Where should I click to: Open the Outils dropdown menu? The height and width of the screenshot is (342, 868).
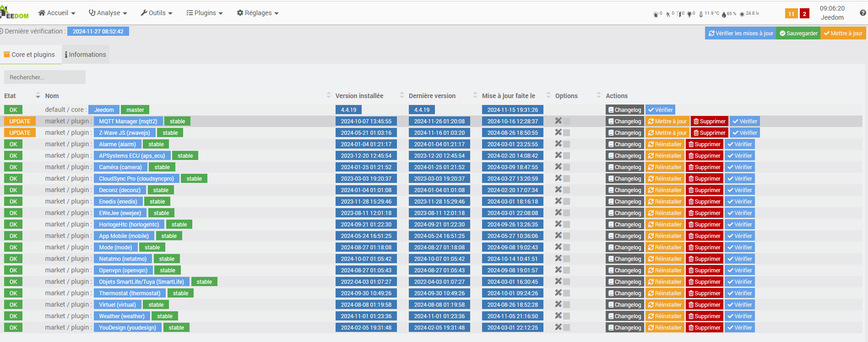(x=157, y=13)
